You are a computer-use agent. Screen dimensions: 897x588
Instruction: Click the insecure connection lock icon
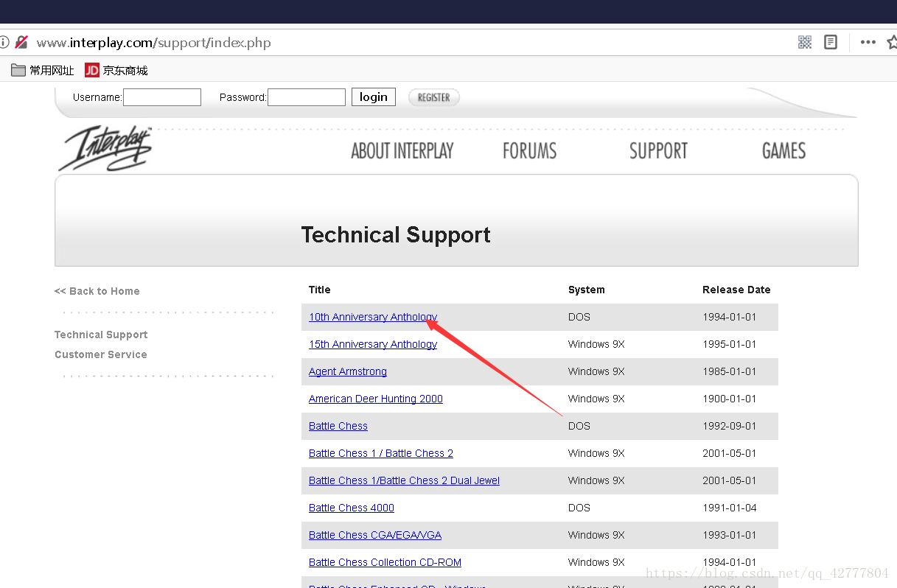click(21, 42)
